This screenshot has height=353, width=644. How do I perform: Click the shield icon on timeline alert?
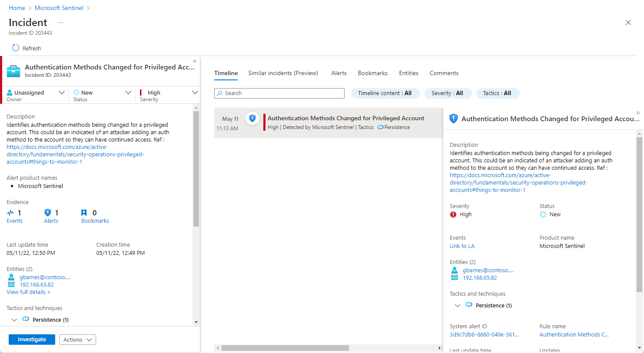point(252,119)
